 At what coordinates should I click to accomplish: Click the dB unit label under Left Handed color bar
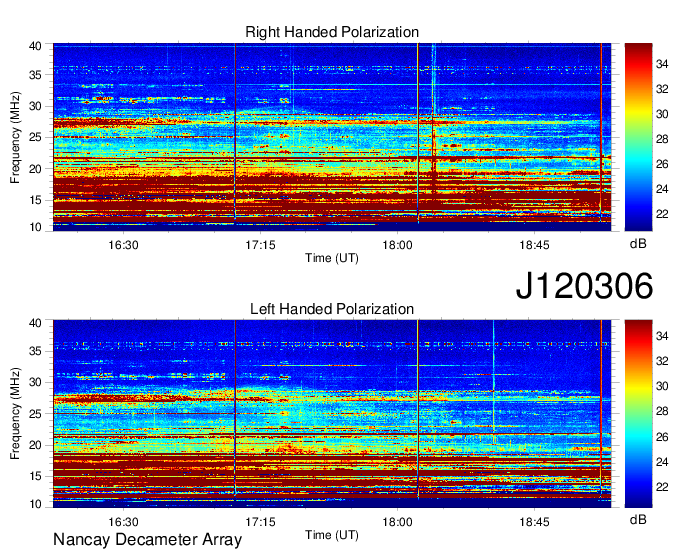pos(638,519)
